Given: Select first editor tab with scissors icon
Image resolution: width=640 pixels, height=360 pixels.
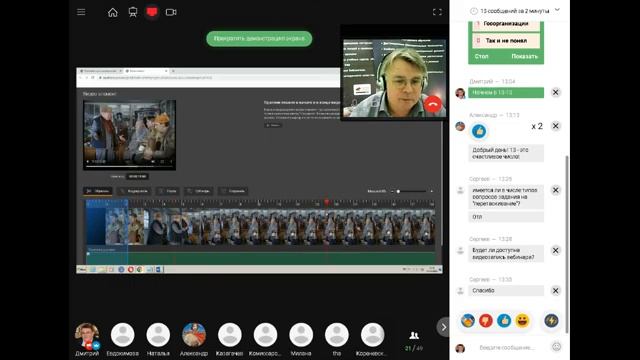Looking at the screenshot, I should [x=98, y=191].
